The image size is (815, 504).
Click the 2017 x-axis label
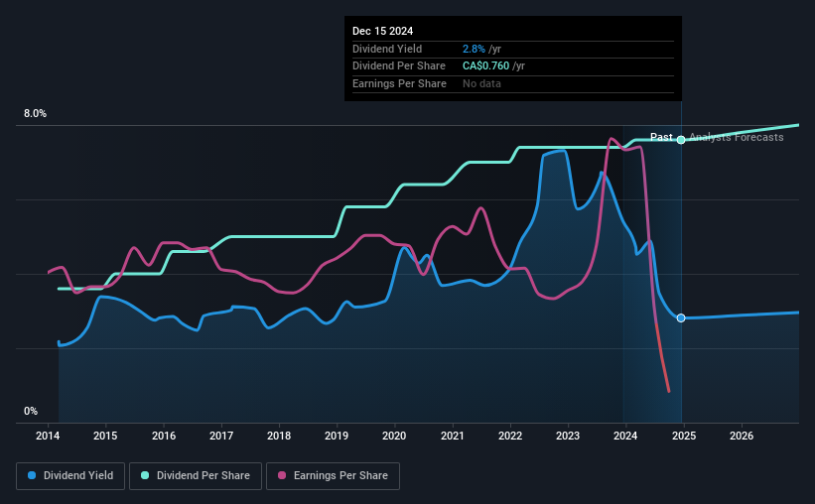[221, 436]
